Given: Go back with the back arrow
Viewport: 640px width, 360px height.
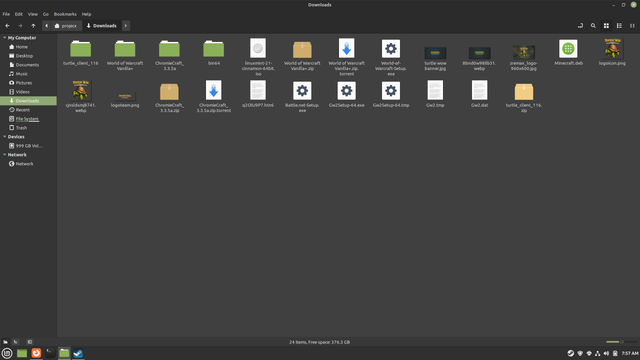Looking at the screenshot, I should [x=7, y=26].
